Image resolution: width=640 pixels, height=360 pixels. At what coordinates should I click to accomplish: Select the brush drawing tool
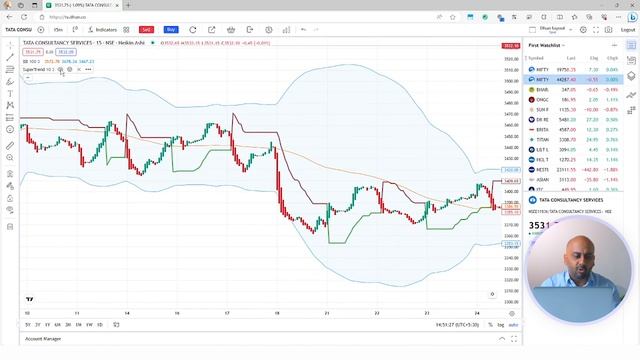(x=10, y=82)
